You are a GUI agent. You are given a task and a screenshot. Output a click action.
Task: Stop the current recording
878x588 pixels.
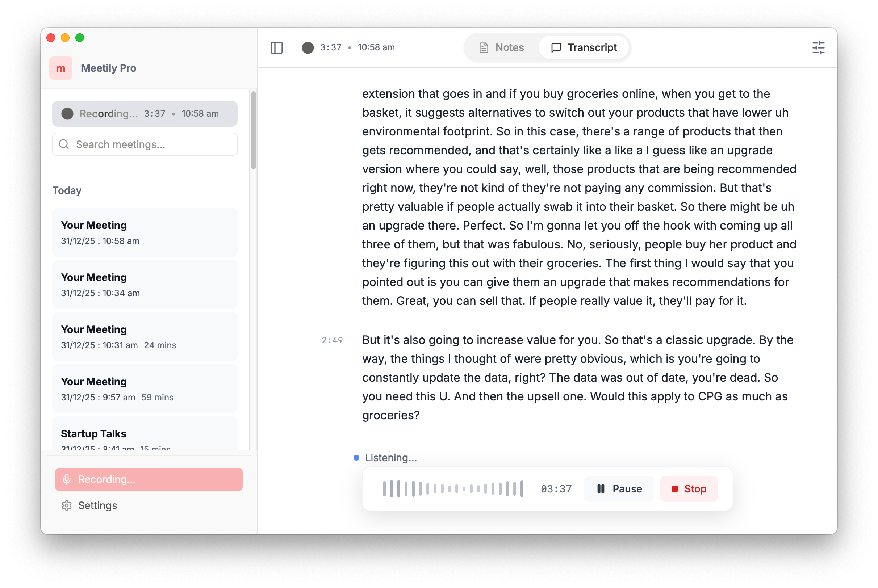click(x=689, y=489)
